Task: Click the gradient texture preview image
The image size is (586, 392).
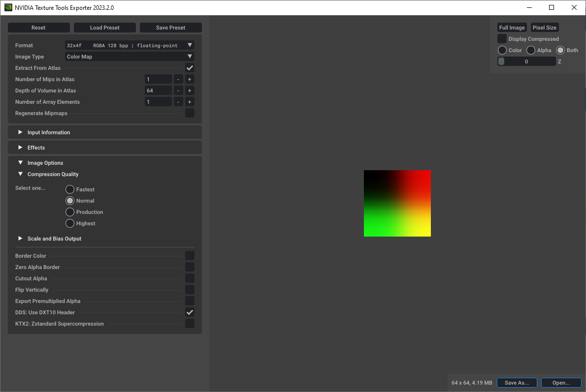Action: click(397, 203)
